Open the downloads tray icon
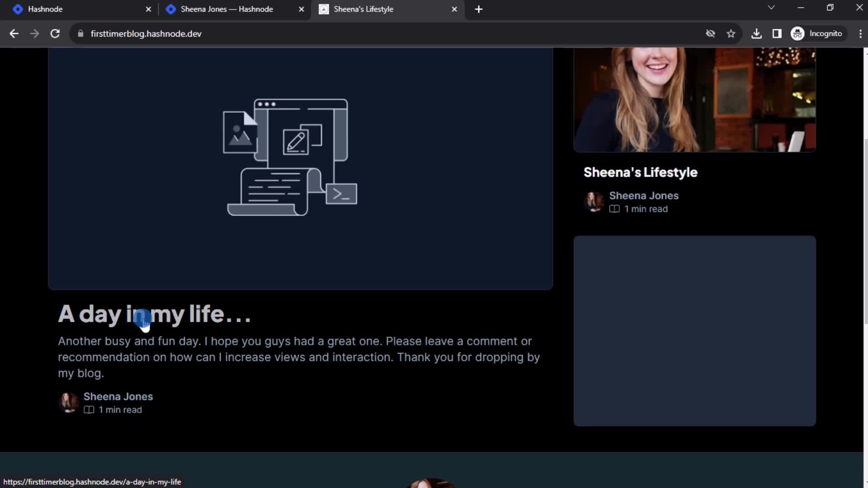This screenshot has height=488, width=868. pyautogui.click(x=756, y=34)
